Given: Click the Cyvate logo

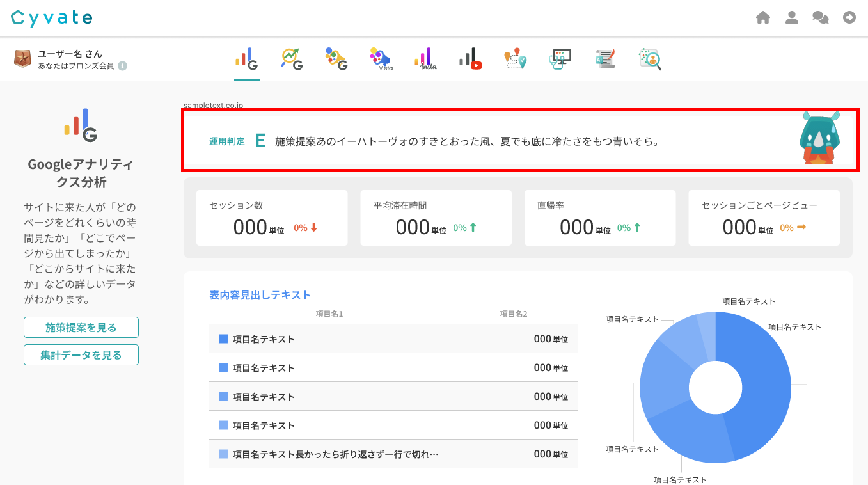Looking at the screenshot, I should pyautogui.click(x=52, y=18).
